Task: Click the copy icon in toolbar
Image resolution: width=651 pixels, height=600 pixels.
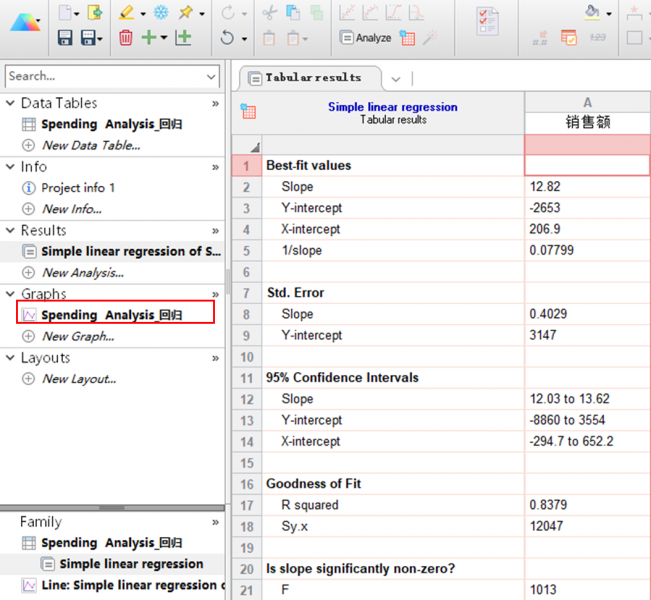Action: [x=293, y=13]
